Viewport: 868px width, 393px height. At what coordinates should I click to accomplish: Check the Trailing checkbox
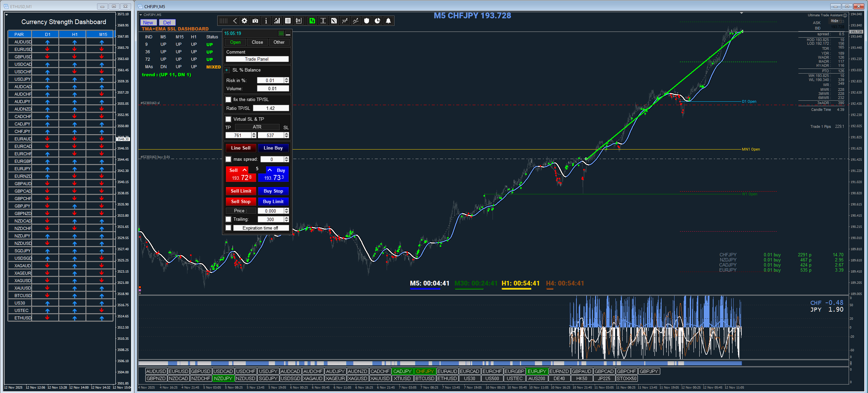pyautogui.click(x=228, y=219)
